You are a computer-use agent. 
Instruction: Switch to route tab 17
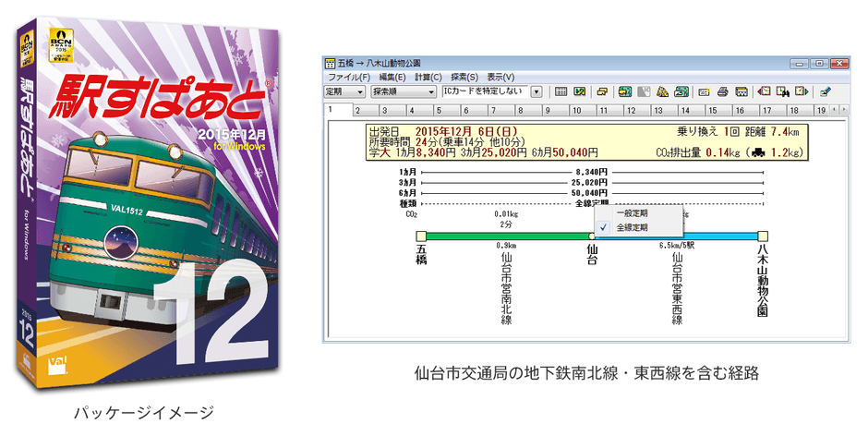click(773, 111)
